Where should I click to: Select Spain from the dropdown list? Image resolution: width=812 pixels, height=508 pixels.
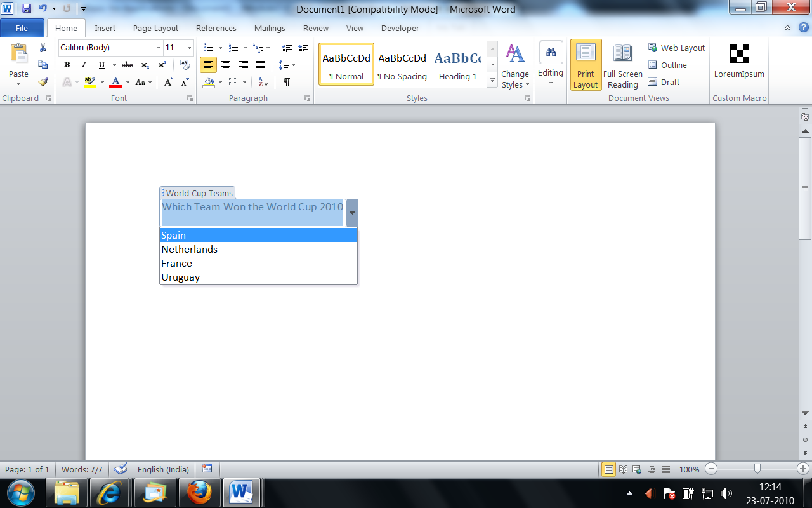172,235
